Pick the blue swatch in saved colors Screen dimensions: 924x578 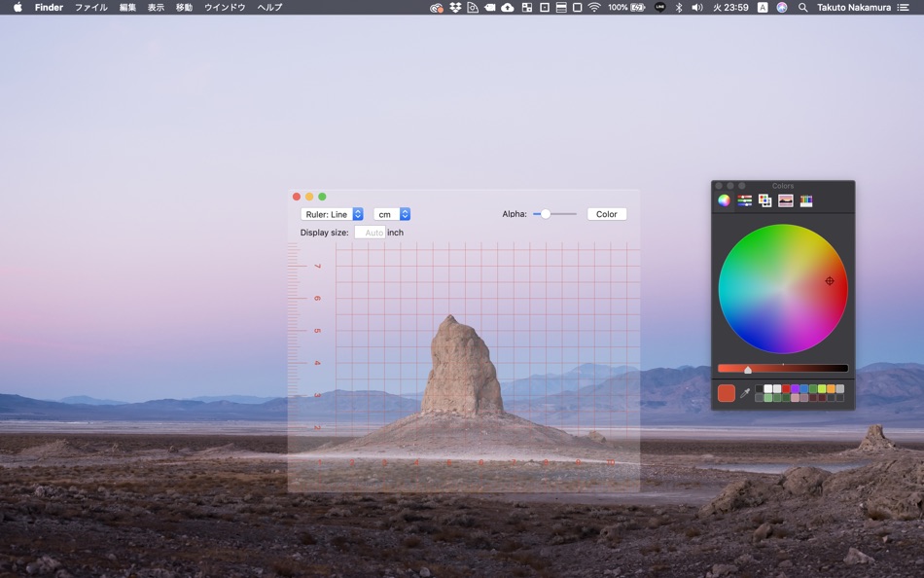pyautogui.click(x=803, y=388)
